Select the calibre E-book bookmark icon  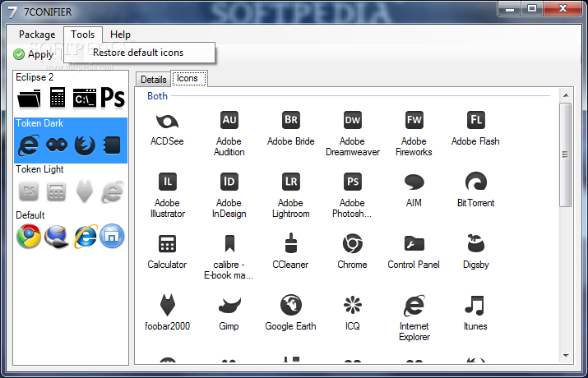tap(229, 243)
